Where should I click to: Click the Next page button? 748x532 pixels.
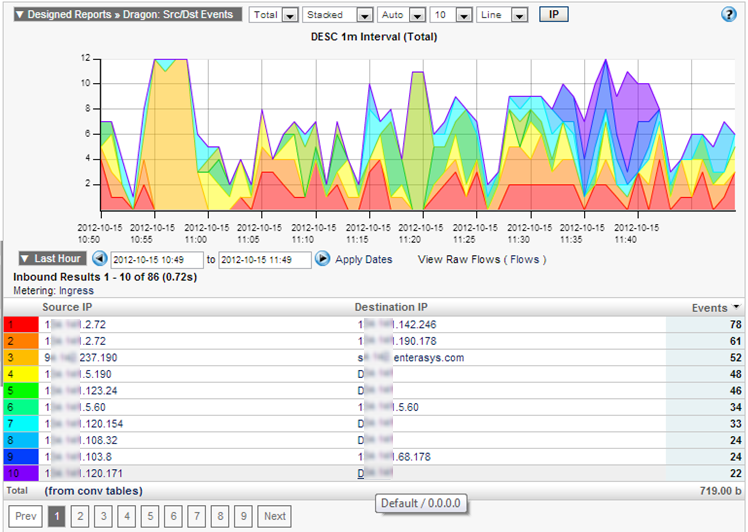point(274,517)
